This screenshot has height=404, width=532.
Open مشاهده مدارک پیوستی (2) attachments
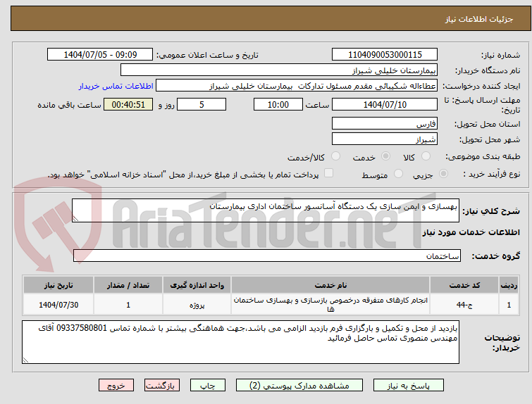(x=299, y=386)
